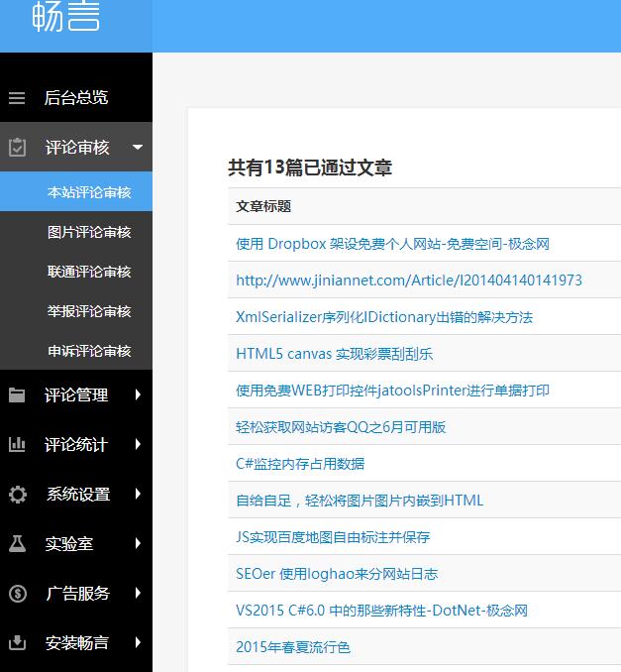621x672 pixels.
Task: Select 本站评论审核 submenu item
Action: pos(89,192)
